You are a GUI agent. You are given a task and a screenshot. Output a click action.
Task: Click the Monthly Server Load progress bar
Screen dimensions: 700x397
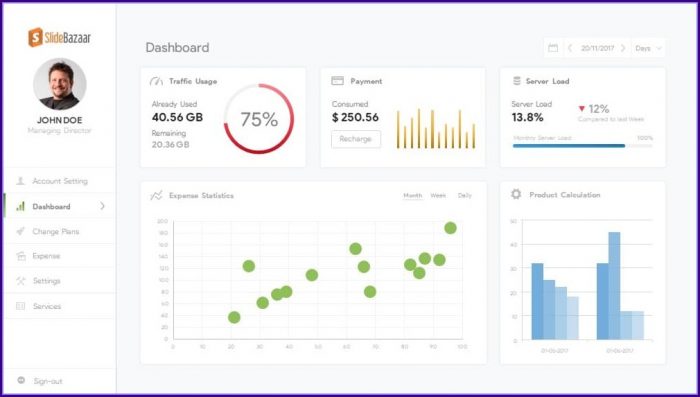click(582, 146)
